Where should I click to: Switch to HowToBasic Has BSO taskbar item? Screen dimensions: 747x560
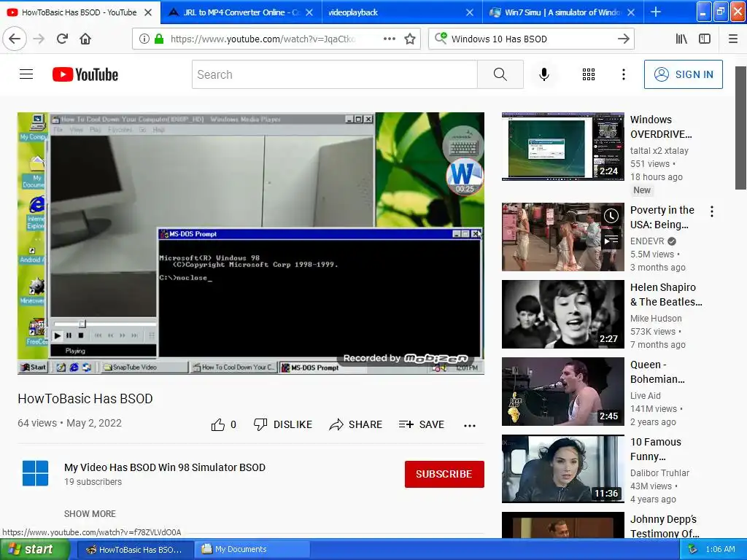point(134,549)
